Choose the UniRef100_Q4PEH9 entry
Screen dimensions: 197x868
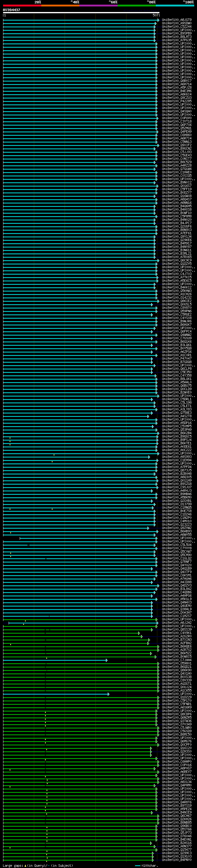(177, 132)
